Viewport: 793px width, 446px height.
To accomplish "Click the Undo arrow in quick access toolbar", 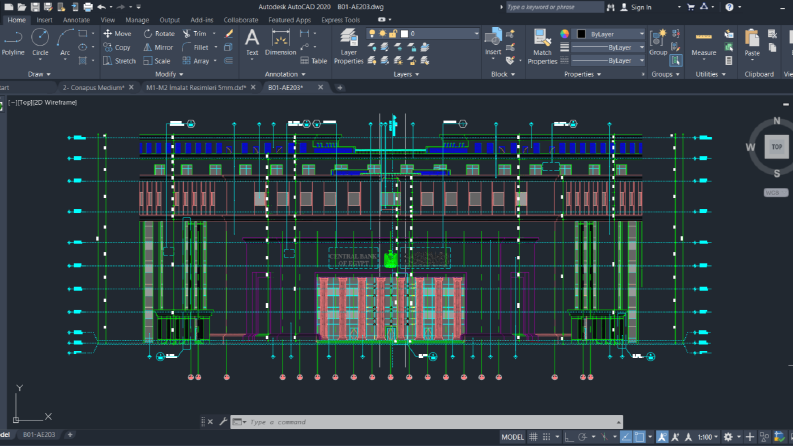I will click(102, 7).
